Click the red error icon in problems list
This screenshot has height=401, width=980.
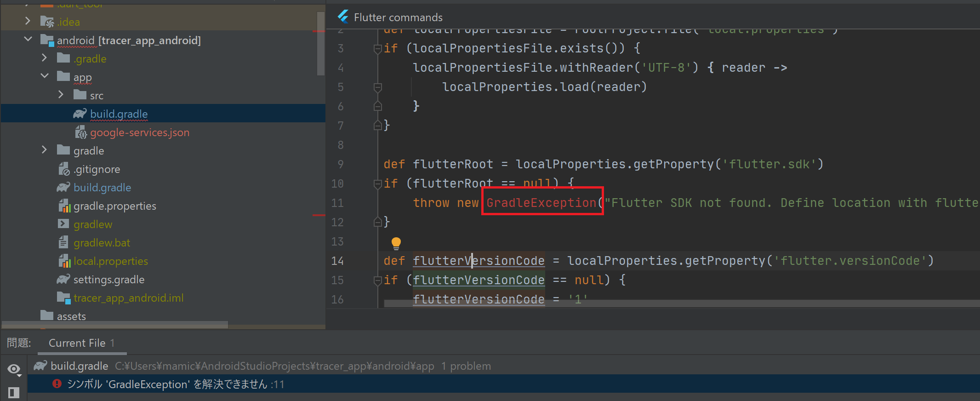pyautogui.click(x=57, y=384)
